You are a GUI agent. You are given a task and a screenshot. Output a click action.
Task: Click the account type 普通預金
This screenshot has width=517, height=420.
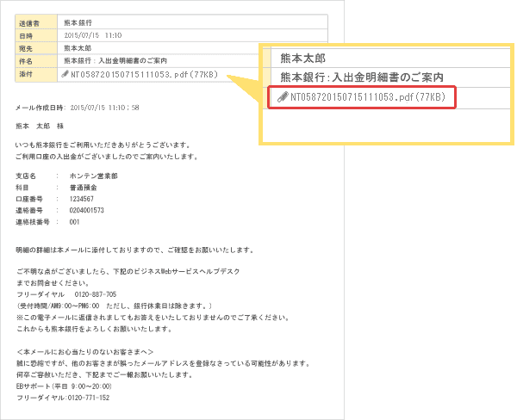83,188
